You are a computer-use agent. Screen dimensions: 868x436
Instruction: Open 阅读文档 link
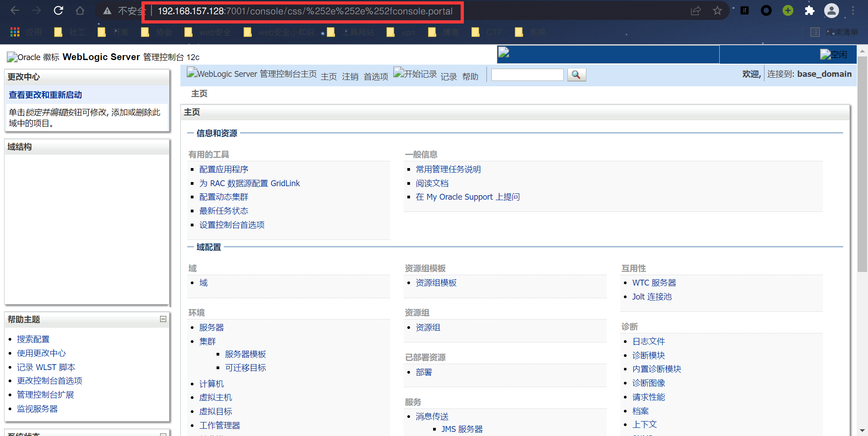(x=432, y=183)
